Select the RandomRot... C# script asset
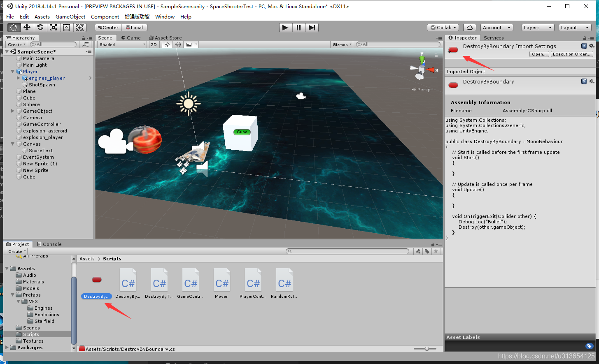This screenshot has width=599, height=364. 284,283
